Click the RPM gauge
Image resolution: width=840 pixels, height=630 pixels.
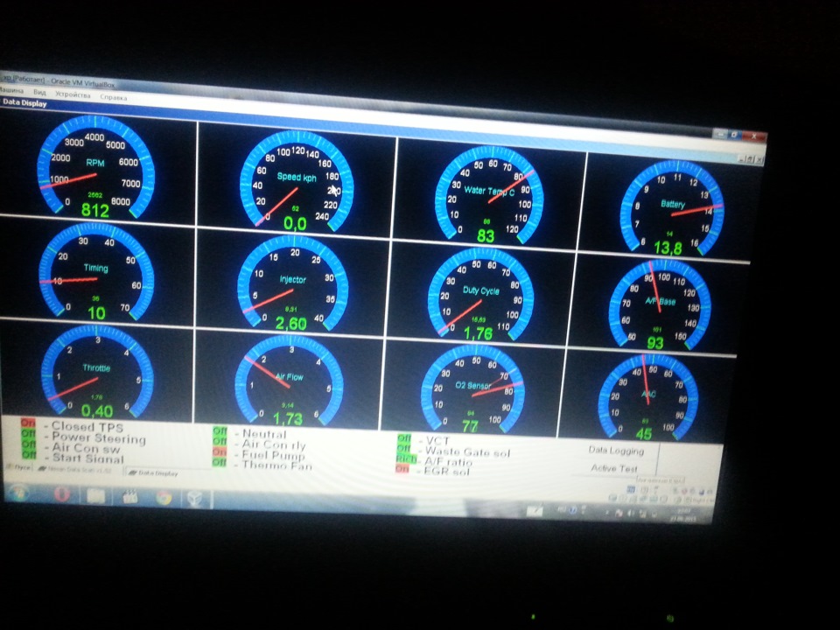pyautogui.click(x=95, y=166)
